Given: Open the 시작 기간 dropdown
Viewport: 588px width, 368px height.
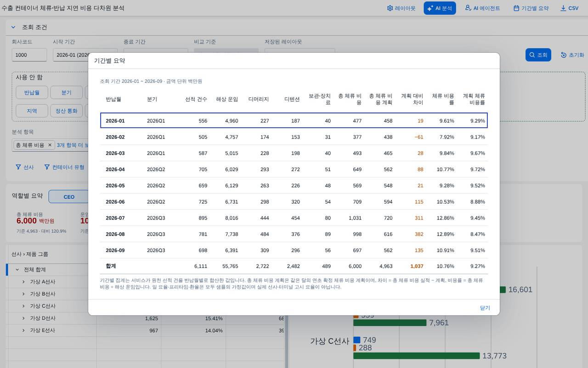Looking at the screenshot, I should pos(70,55).
